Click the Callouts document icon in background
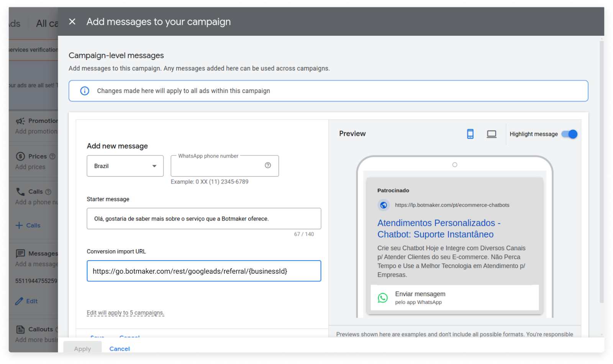613x364 pixels. pos(20,329)
